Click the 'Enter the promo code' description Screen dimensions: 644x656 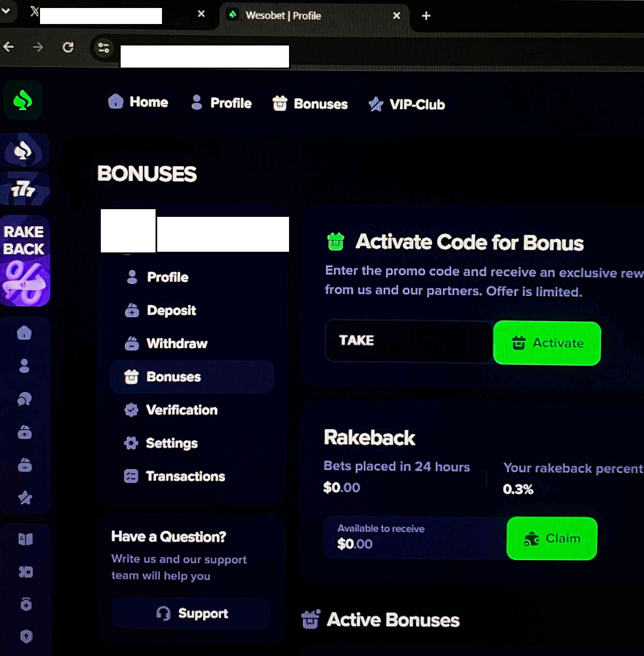pyautogui.click(x=484, y=281)
